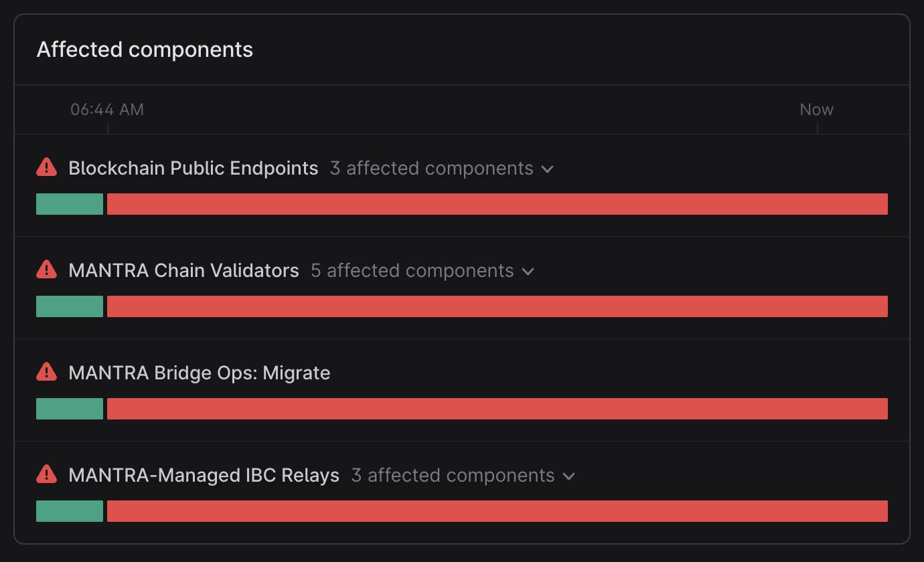Click the chevron after 5 affected components
The image size is (924, 562).
pos(528,272)
